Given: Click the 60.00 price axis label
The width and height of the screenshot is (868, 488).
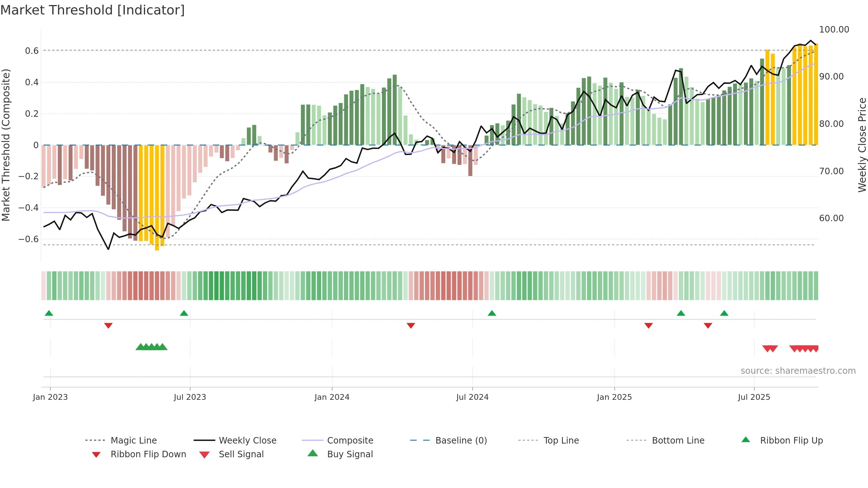Looking at the screenshot, I should 831,218.
